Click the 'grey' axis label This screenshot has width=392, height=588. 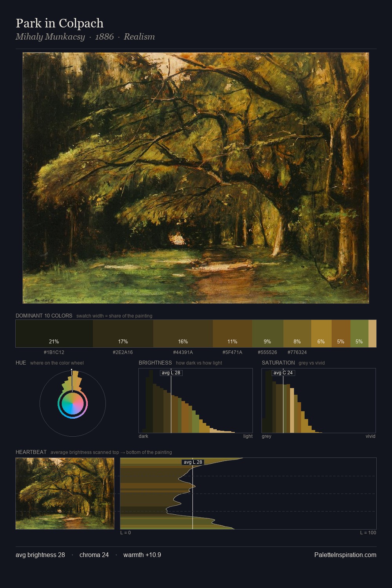pyautogui.click(x=267, y=436)
